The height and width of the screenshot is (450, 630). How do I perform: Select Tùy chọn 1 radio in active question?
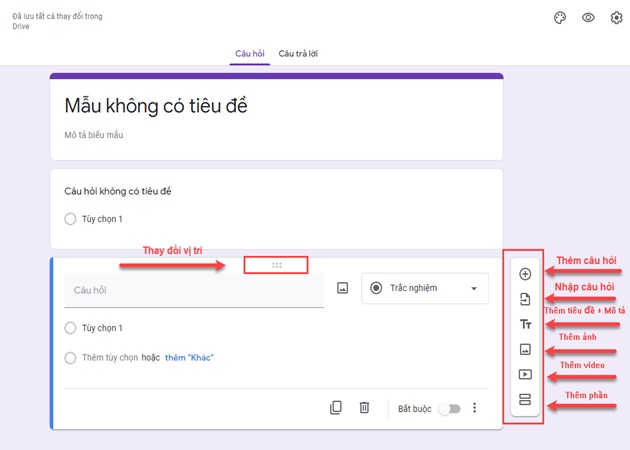point(70,328)
